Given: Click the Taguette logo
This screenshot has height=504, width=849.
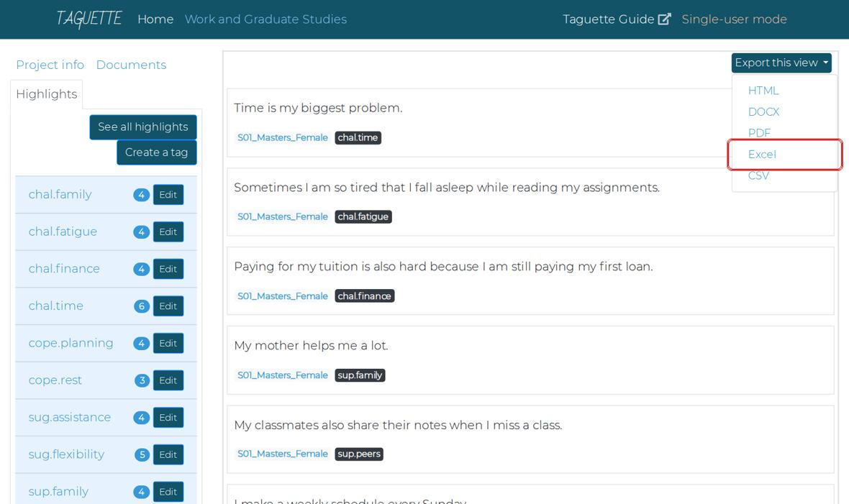Looking at the screenshot, I should coord(89,19).
